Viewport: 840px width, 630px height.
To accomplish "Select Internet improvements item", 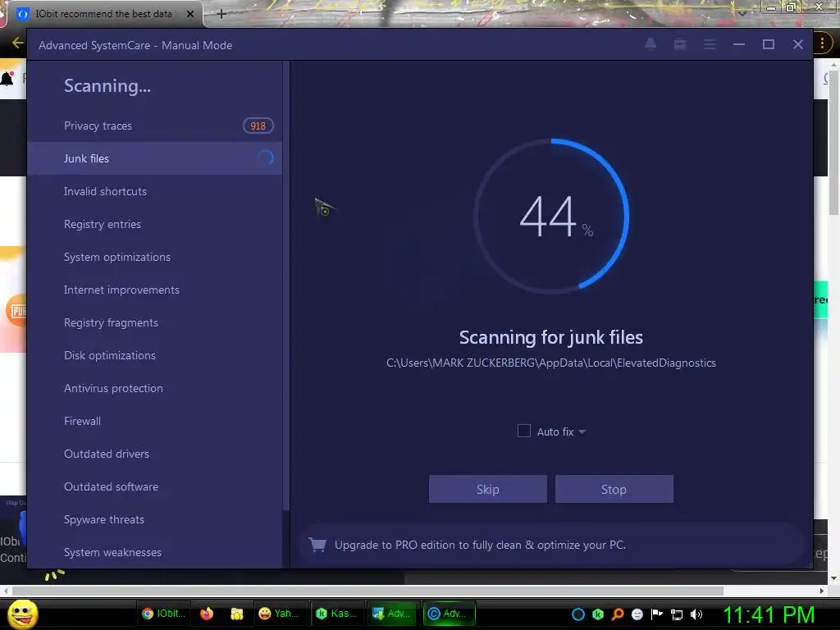I will pyautogui.click(x=154, y=290).
